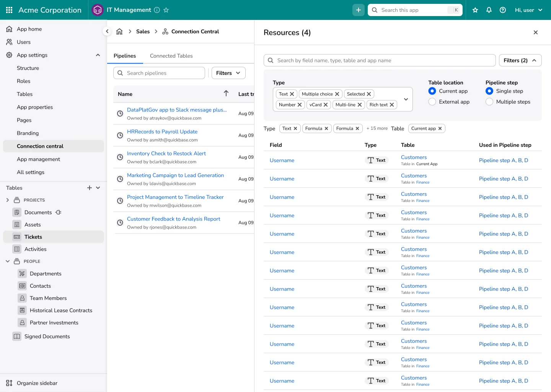Open HRRecords to Payroll Update pipeline
The height and width of the screenshot is (392, 551).
click(x=162, y=132)
